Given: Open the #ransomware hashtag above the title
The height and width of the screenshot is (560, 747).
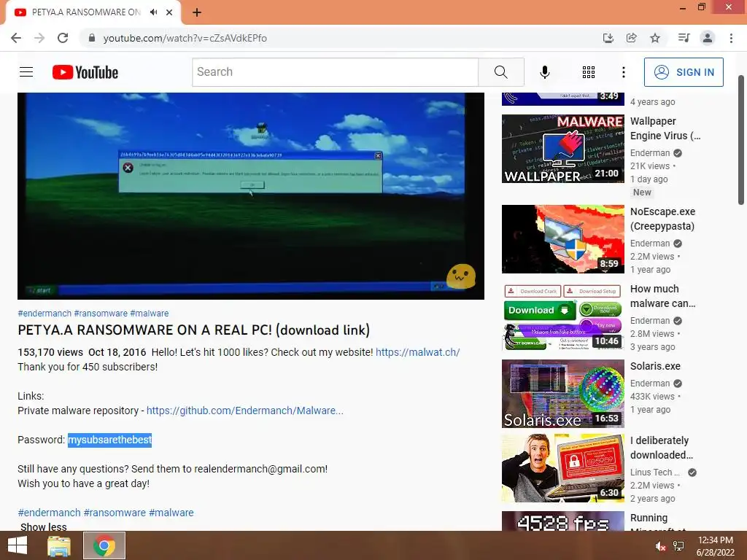Looking at the screenshot, I should point(101,314).
